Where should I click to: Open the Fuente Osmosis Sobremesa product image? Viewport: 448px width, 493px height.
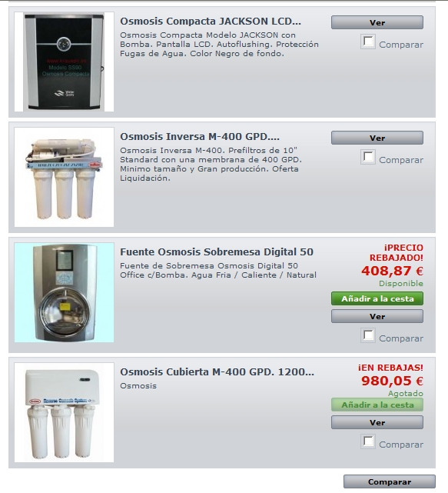tap(64, 292)
